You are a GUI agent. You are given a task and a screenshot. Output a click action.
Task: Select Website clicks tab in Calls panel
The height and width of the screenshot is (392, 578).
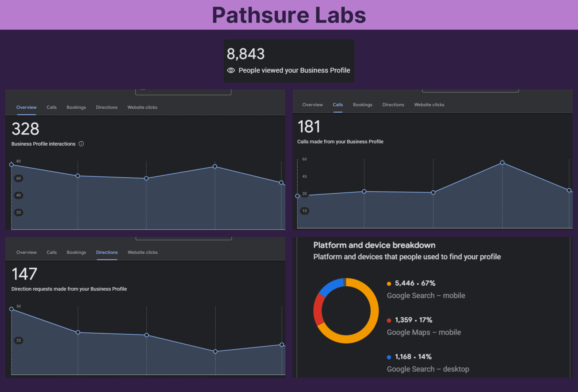[x=429, y=105]
